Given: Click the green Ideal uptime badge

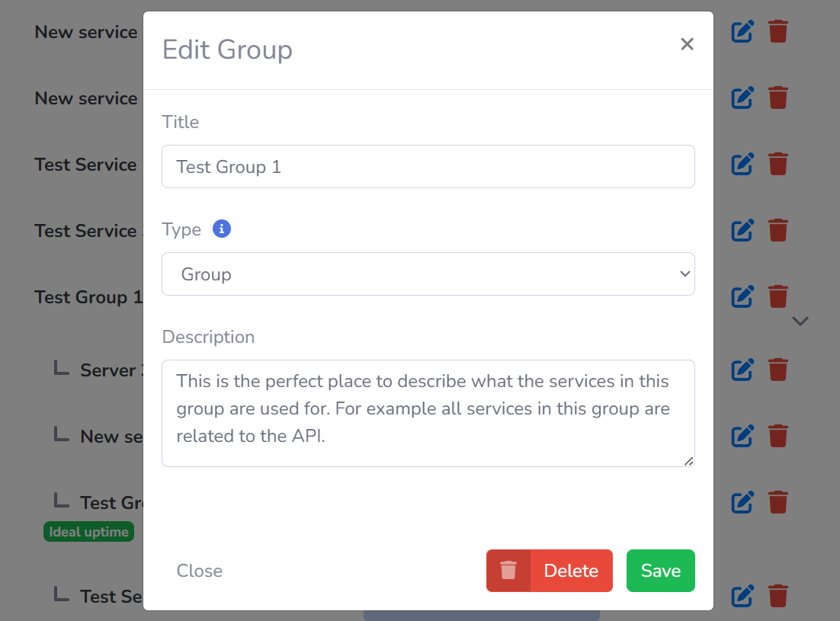Looking at the screenshot, I should coord(88,531).
